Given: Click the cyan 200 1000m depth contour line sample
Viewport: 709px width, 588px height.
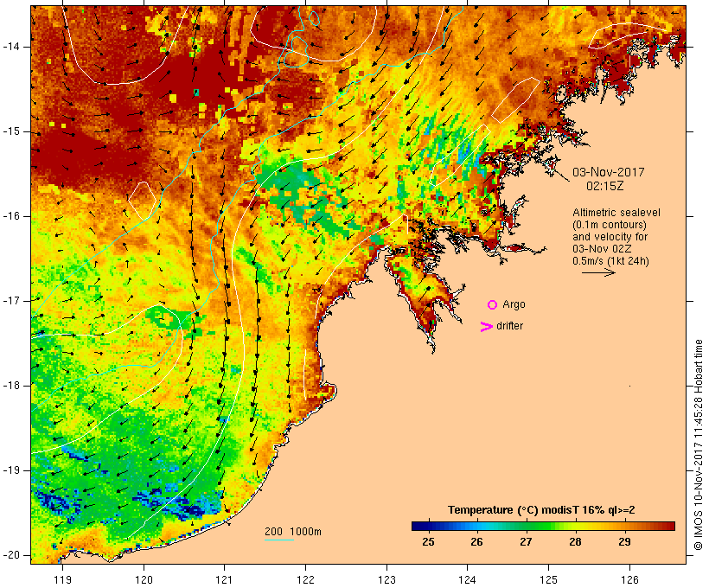Looking at the screenshot, I should tap(279, 540).
